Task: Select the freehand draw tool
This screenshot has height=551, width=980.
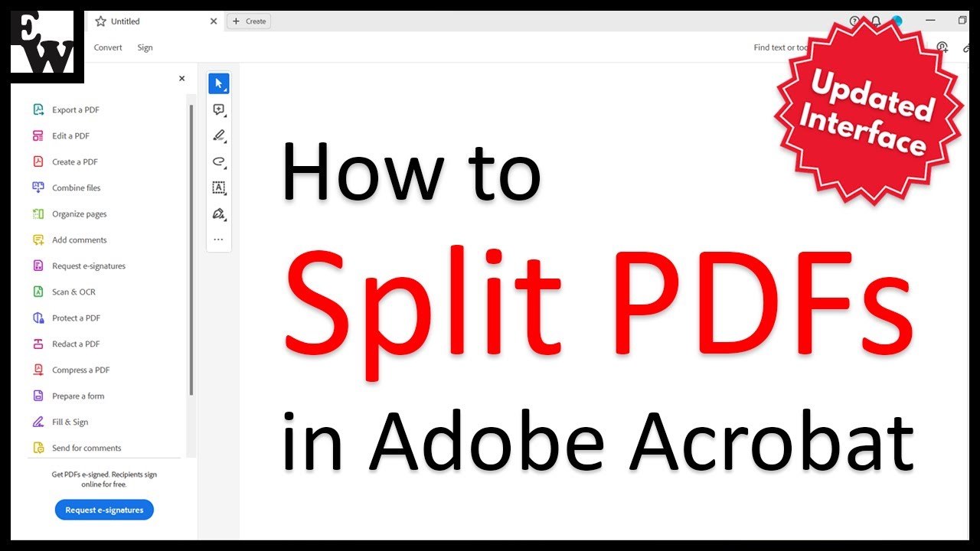Action: tap(219, 161)
